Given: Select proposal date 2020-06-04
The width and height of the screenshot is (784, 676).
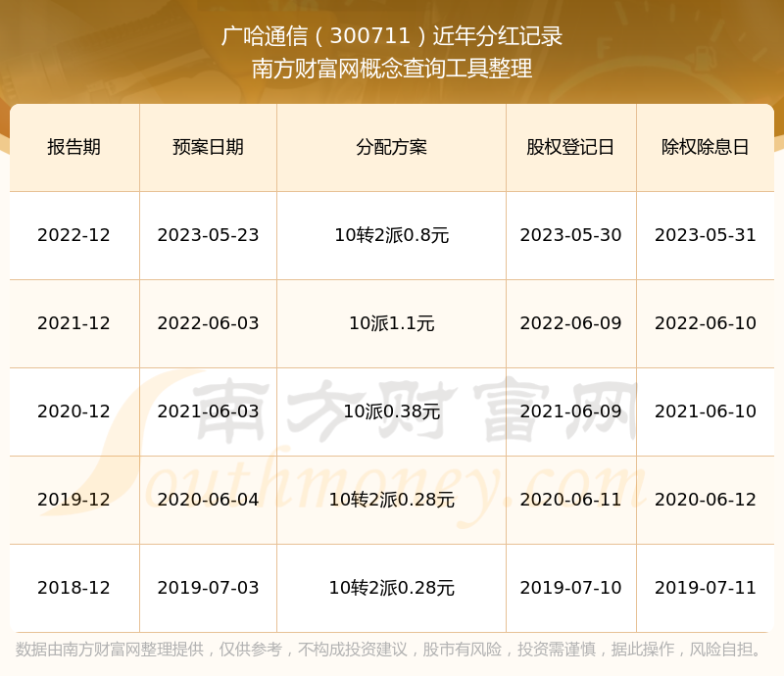Looking at the screenshot, I should (x=208, y=499).
